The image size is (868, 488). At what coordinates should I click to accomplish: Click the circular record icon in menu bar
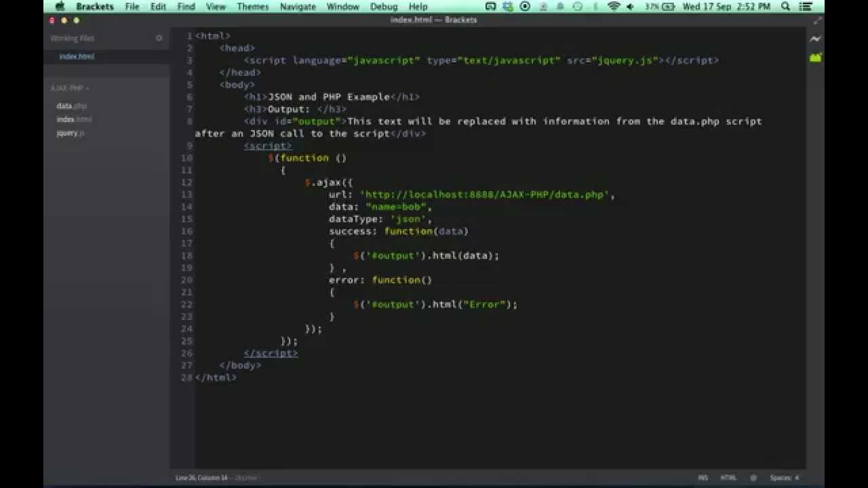click(525, 7)
